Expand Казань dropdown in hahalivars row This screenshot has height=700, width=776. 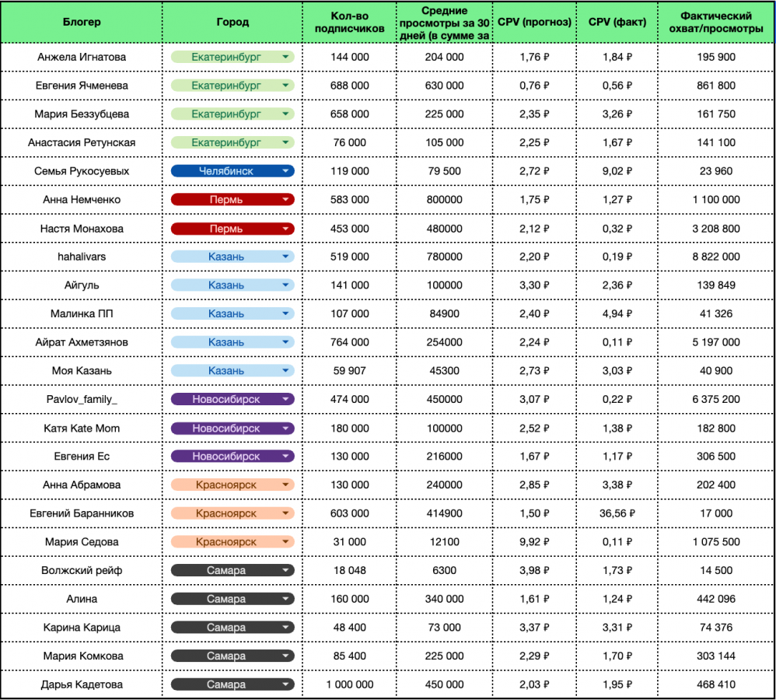pos(286,257)
